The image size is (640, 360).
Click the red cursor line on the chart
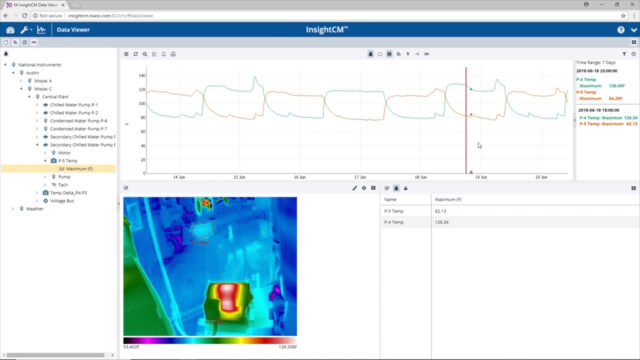click(x=466, y=120)
